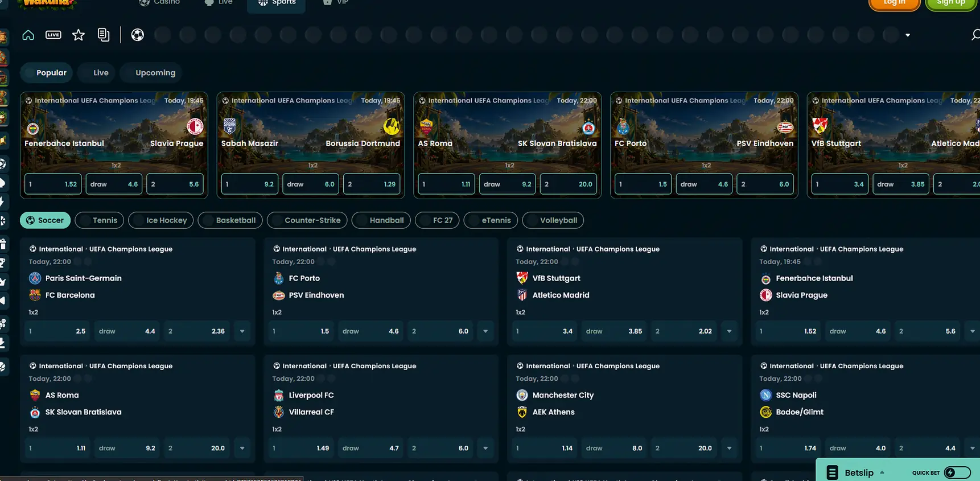980x481 pixels.
Task: Select the Counter-Strike filter
Action: [307, 220]
